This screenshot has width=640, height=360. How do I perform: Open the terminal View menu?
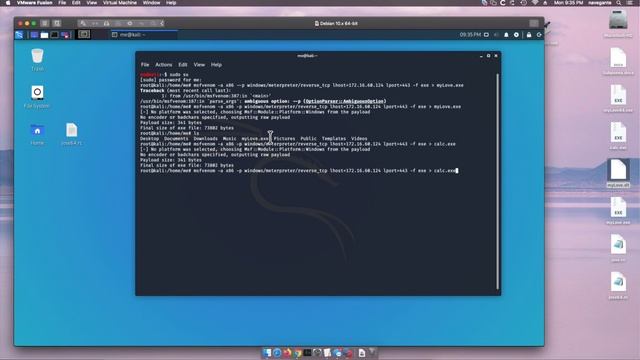pyautogui.click(x=199, y=64)
